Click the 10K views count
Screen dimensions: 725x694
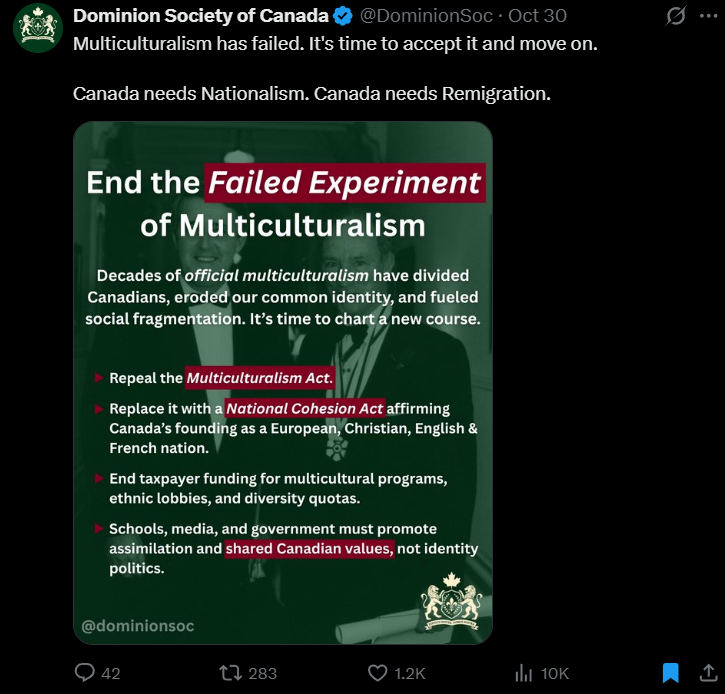[x=554, y=673]
